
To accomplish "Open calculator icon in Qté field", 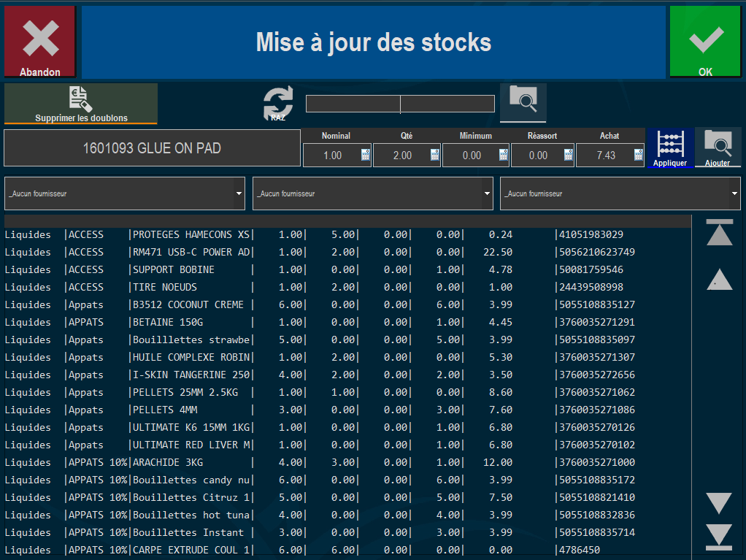I will (x=435, y=155).
